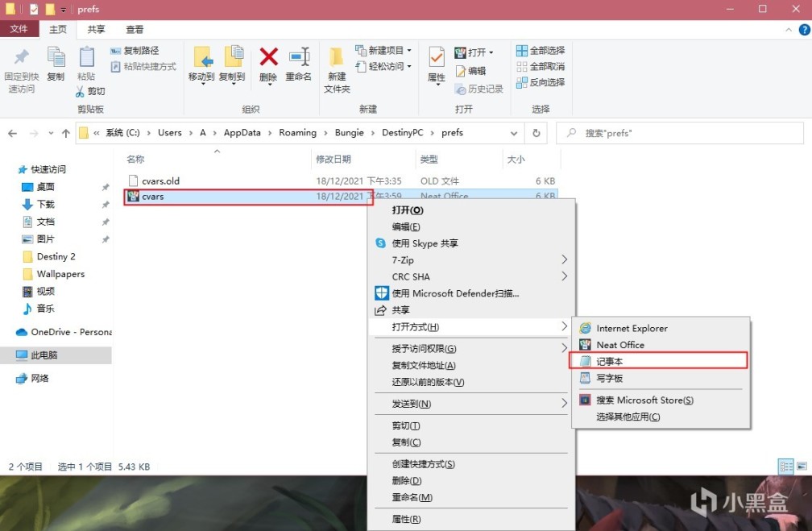Choose Share with Skype (使用 Skype 共享)
Image resolution: width=812 pixels, height=531 pixels.
tap(425, 243)
